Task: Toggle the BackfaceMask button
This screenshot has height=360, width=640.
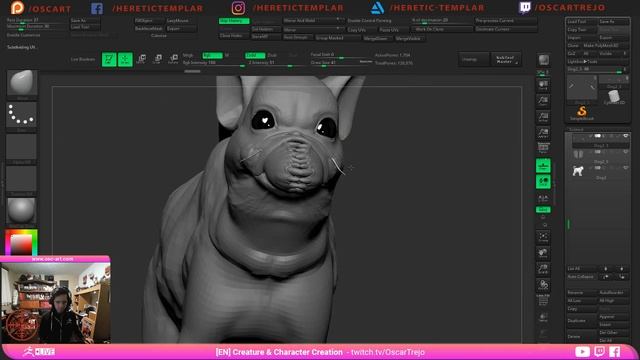Action: (149, 29)
